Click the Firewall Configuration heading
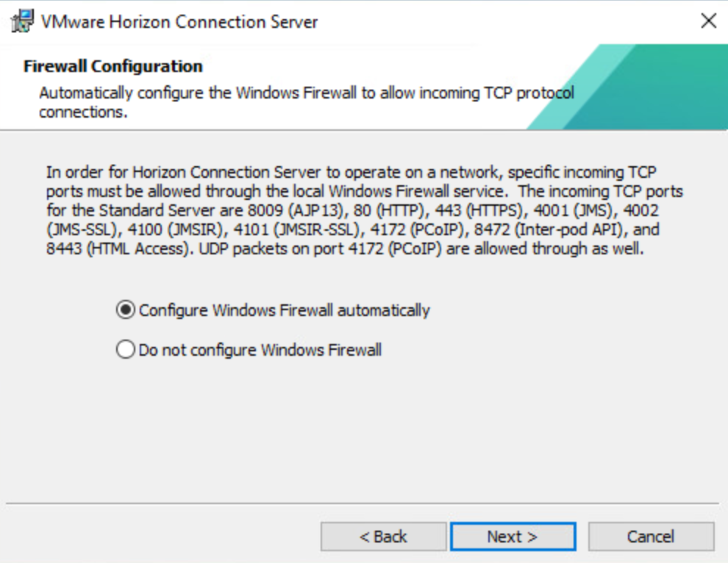The width and height of the screenshot is (728, 563). click(x=113, y=67)
